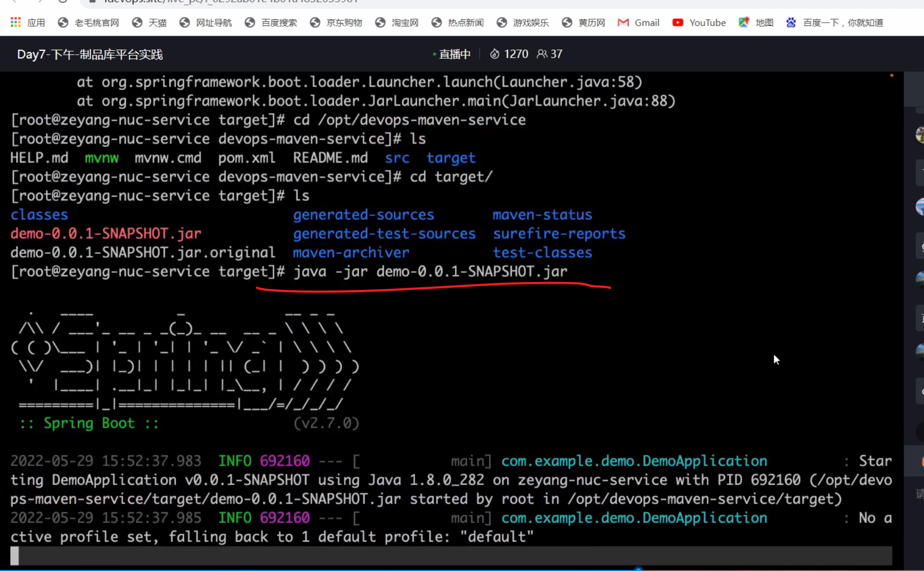Open the 网址导航 bookmark
This screenshot has width=924, height=571.
coord(206,22)
